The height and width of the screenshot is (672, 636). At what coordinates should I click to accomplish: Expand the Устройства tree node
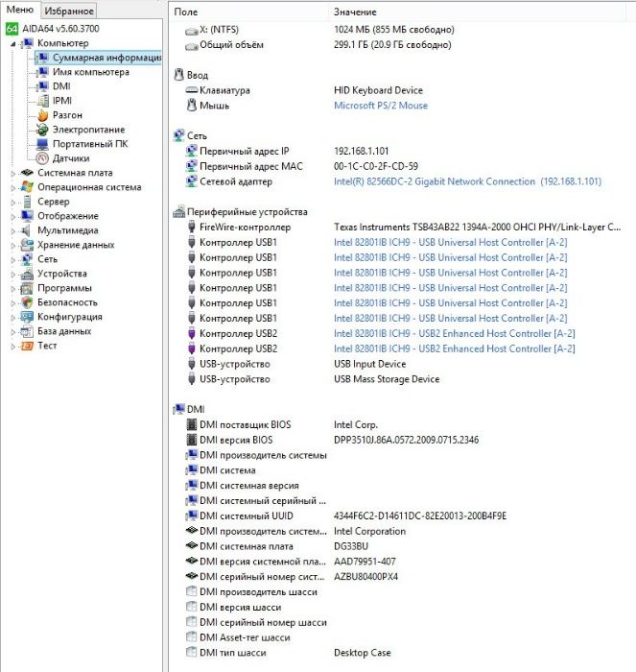(x=12, y=275)
